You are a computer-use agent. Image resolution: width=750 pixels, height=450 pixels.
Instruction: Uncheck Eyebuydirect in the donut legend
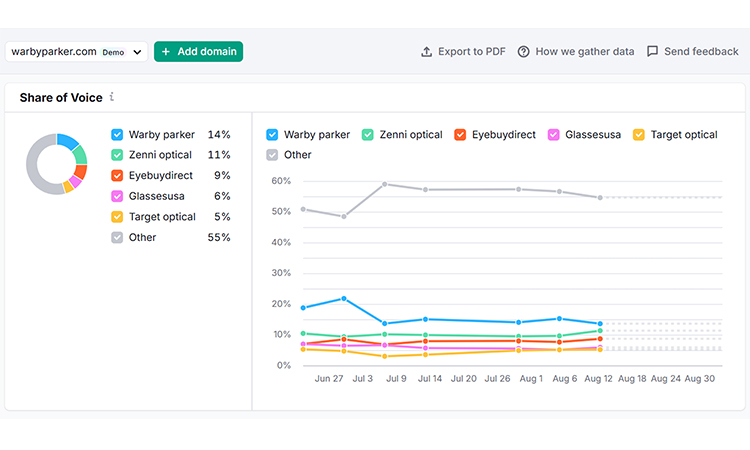point(117,176)
